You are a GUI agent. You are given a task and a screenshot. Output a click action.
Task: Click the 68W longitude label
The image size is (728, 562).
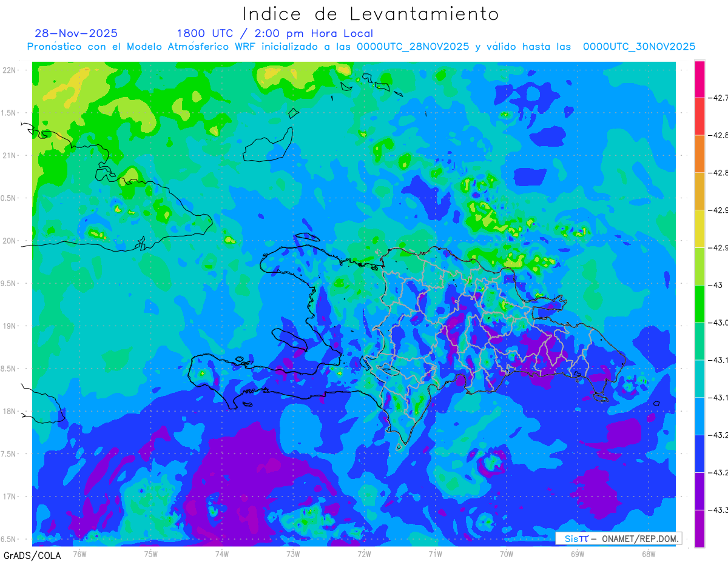click(648, 553)
